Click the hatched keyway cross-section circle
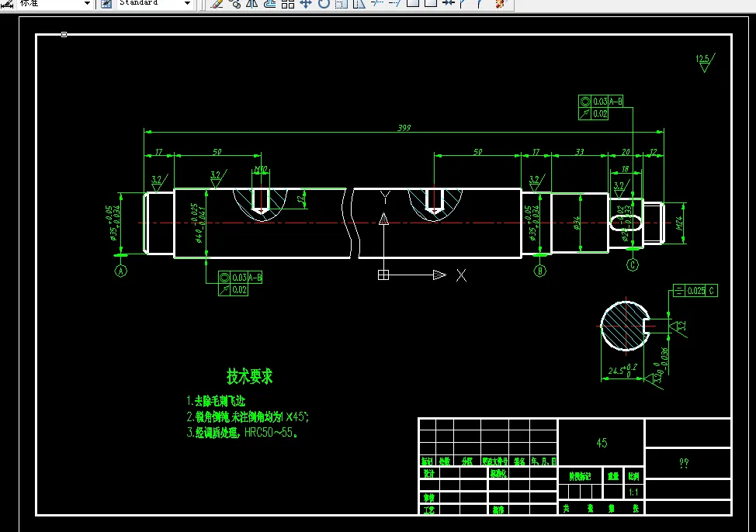The image size is (756, 532). [x=625, y=326]
